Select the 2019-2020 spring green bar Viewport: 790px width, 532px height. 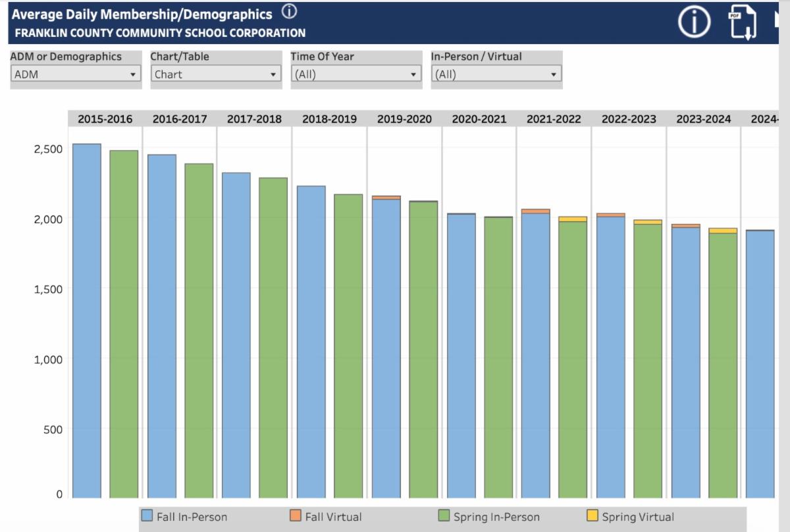(x=423, y=350)
